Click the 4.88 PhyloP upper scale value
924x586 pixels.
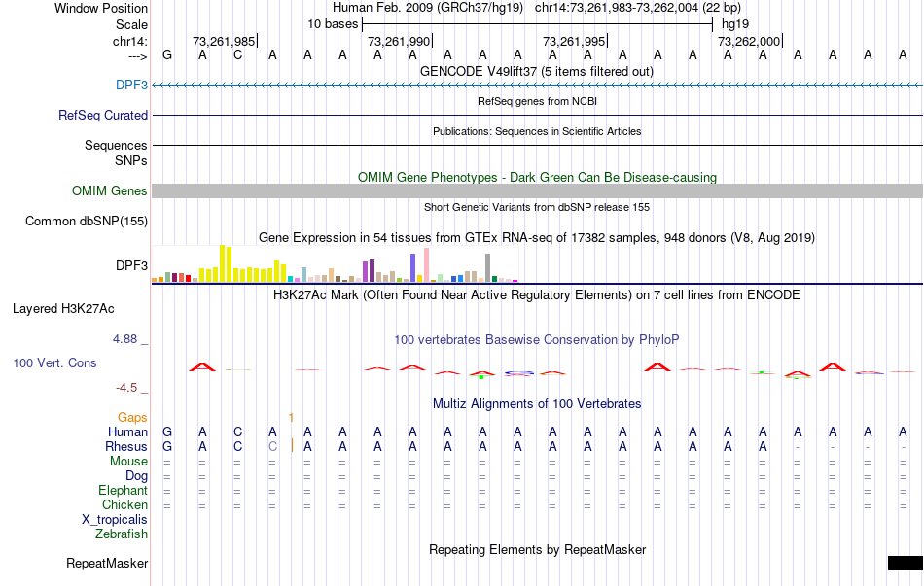pos(124,338)
